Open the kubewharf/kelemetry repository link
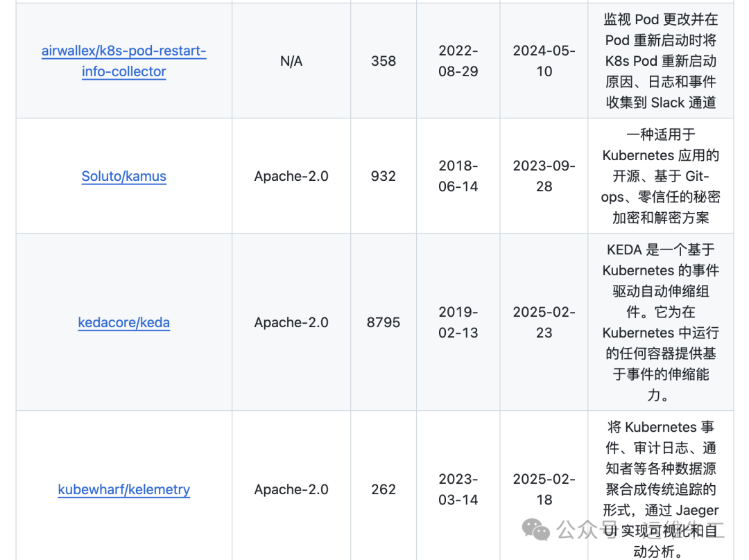Viewport: 749px width, 560px height. (x=123, y=489)
